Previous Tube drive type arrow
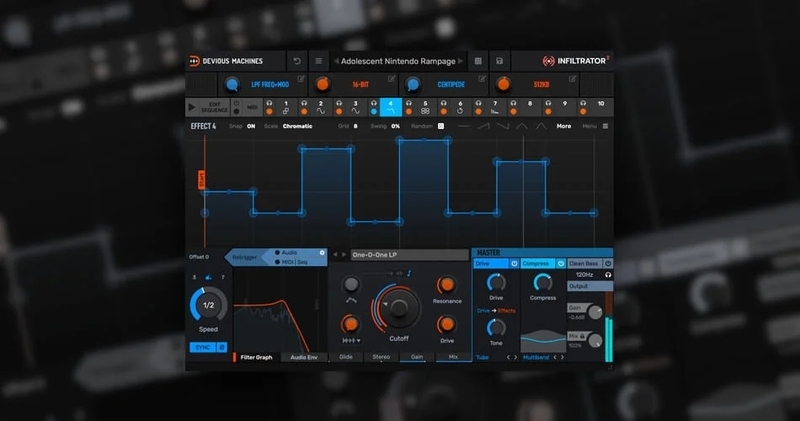This screenshot has width=800, height=421. (508, 357)
